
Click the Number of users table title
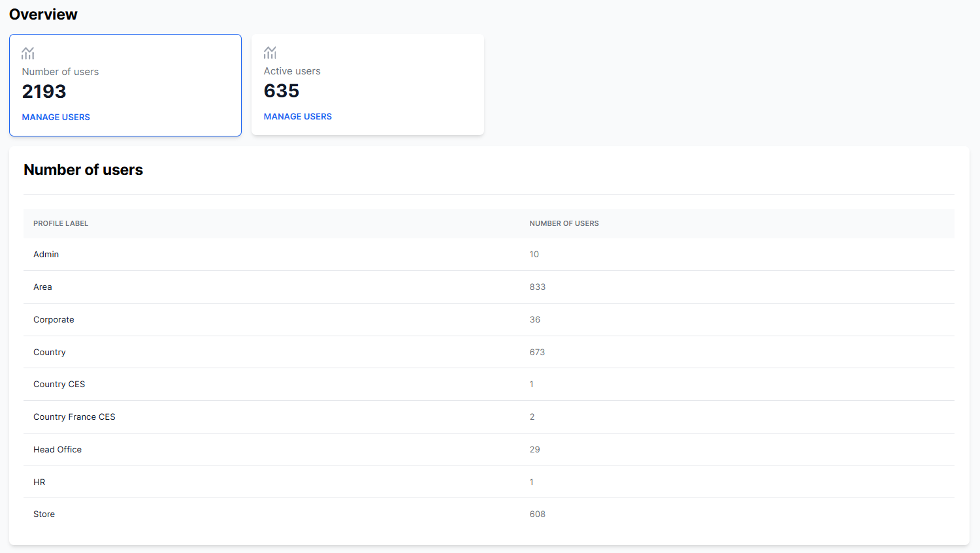tap(84, 170)
